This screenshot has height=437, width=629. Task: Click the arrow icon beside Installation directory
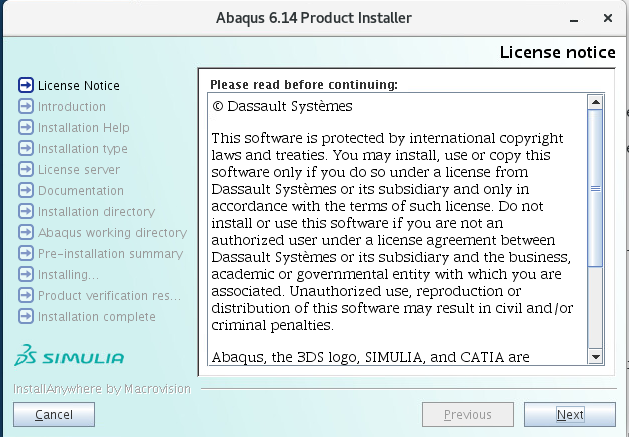click(x=26, y=211)
